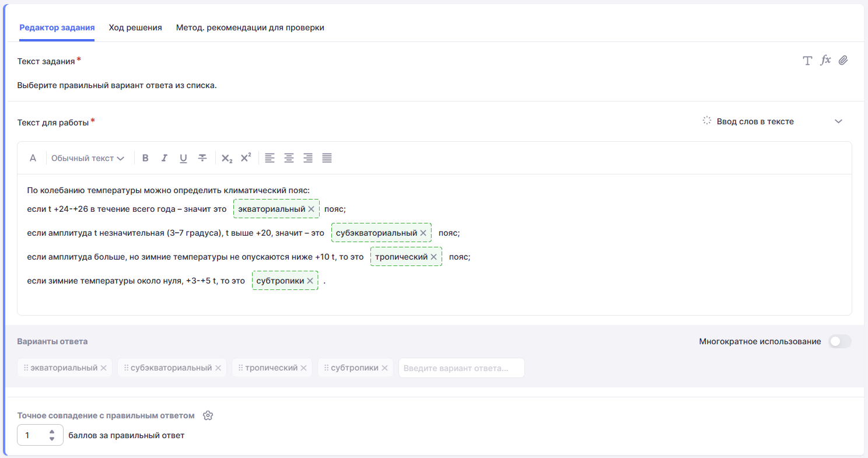This screenshot has width=868, height=458.
Task: Attach a file with the paperclip icon
Action: tap(843, 61)
